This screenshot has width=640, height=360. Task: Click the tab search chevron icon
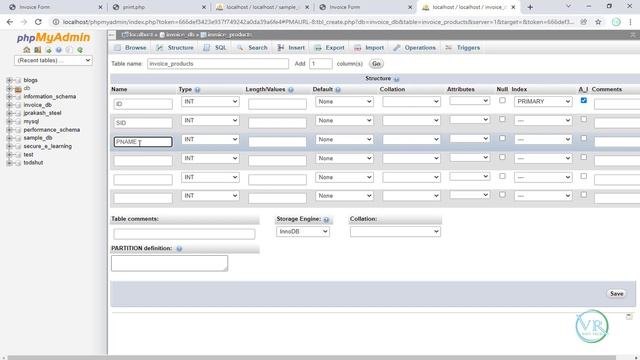[568, 7]
